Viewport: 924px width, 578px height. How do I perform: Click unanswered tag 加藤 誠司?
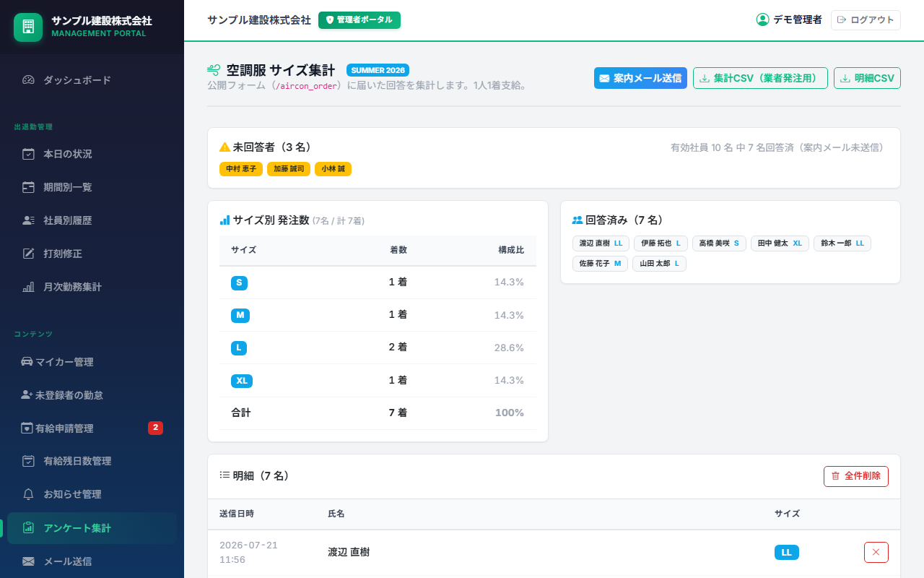pyautogui.click(x=289, y=169)
